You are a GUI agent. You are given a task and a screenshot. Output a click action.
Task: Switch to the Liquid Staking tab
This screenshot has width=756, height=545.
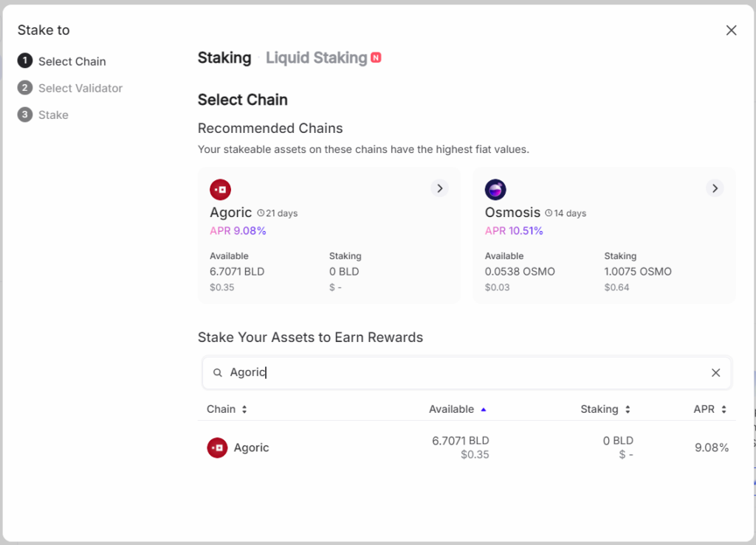click(317, 58)
